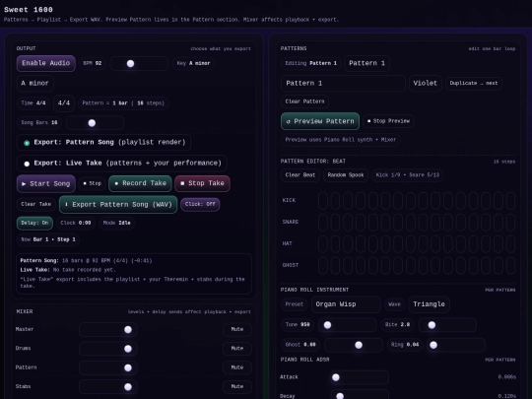Image resolution: width=532 pixels, height=399 pixels.
Task: Start the song with the play button
Action: [45, 183]
